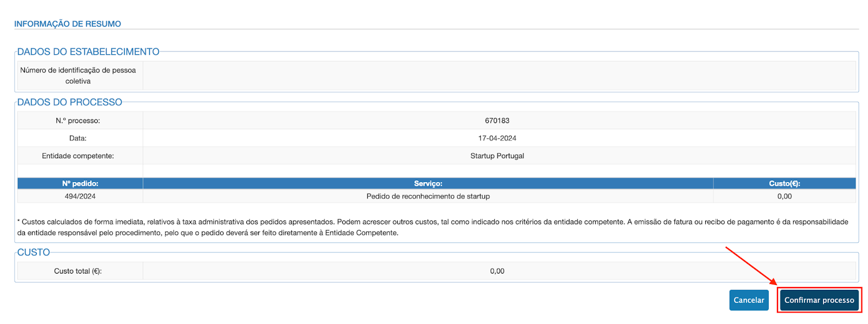
Task: Click the 0,00 cost in request row
Action: pos(784,196)
